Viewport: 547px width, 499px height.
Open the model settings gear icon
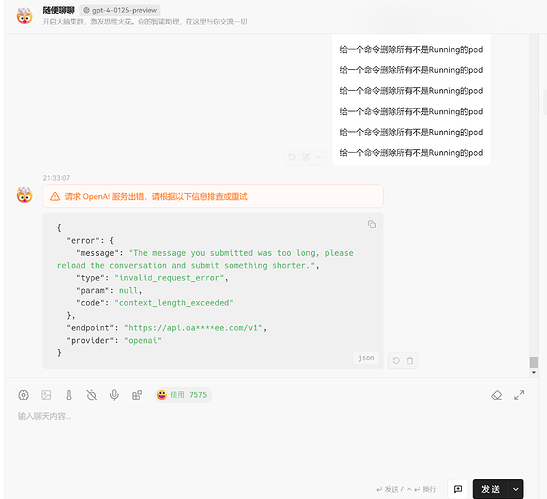(23, 395)
